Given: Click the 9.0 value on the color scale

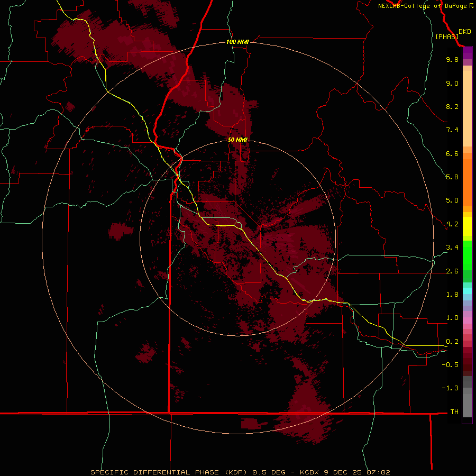Looking at the screenshot, I should point(452,83).
